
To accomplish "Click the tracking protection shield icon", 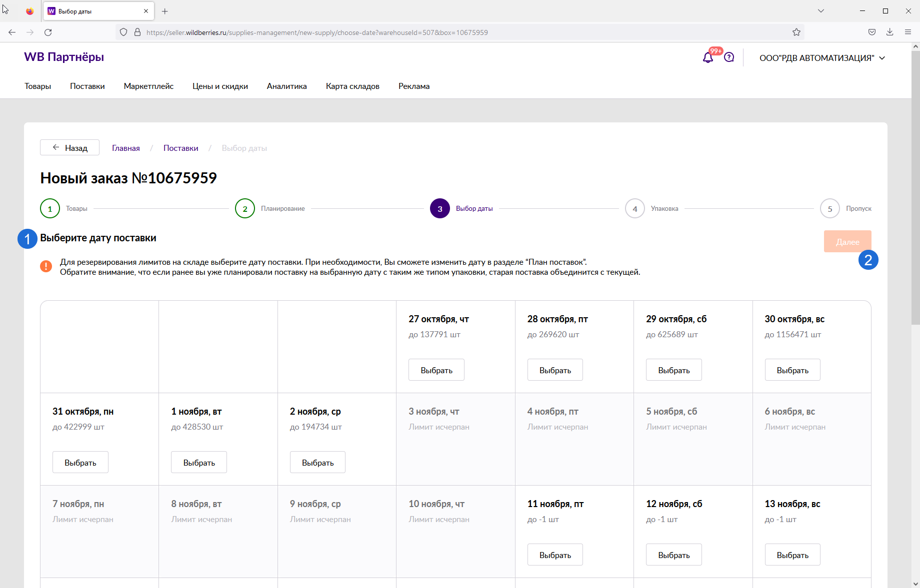I will click(x=123, y=32).
